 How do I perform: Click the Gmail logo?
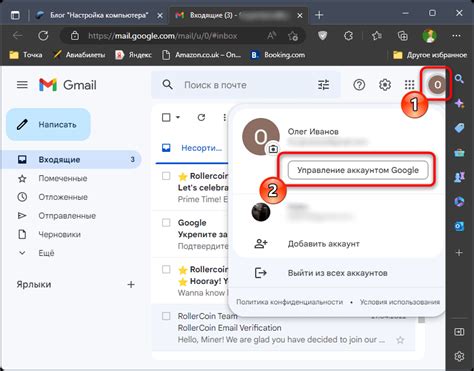68,85
